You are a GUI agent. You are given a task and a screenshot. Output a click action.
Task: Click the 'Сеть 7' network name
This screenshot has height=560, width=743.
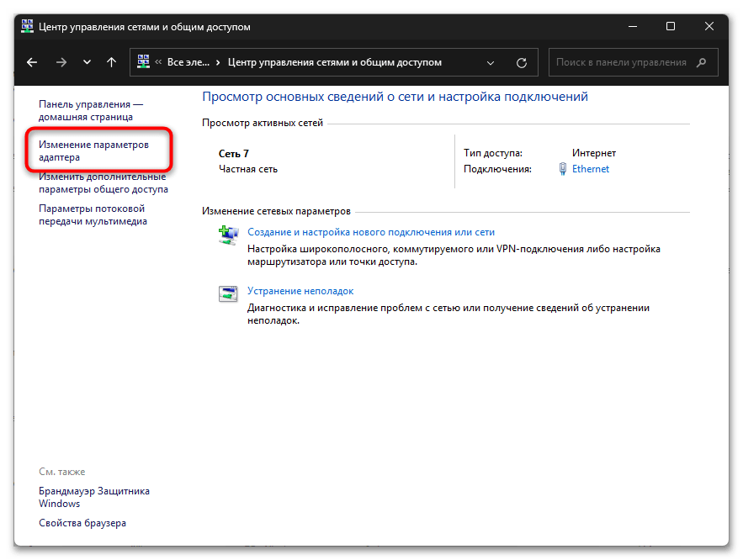point(234,154)
